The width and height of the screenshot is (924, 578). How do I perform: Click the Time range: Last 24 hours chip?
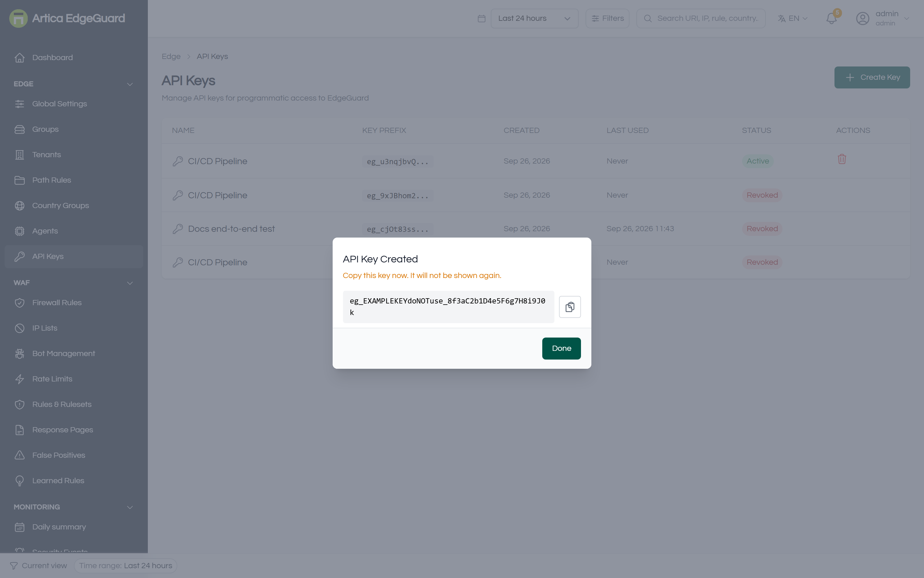tap(125, 565)
